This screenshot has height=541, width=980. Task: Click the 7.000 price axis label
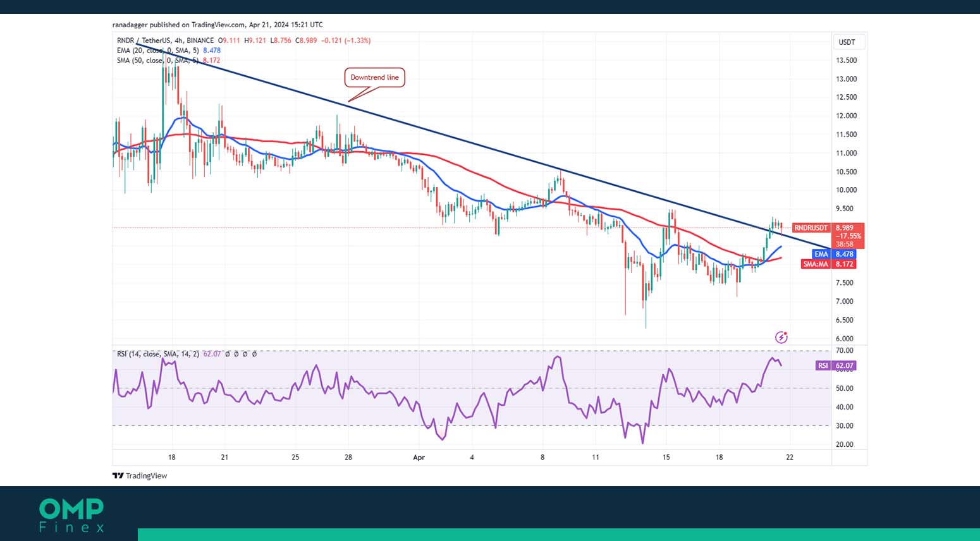pos(845,301)
